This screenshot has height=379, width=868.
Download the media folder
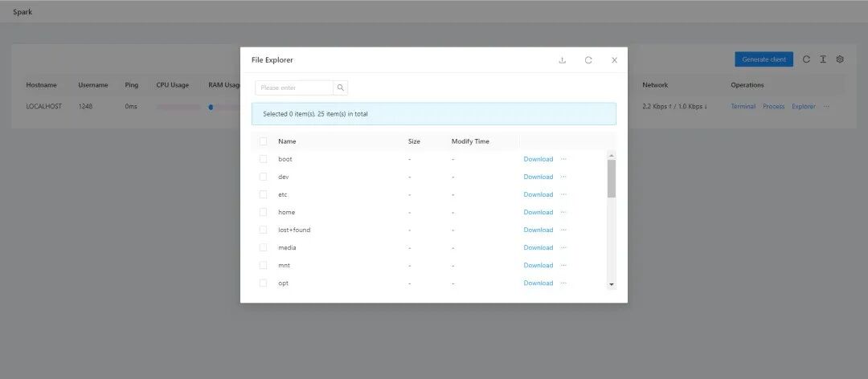538,247
